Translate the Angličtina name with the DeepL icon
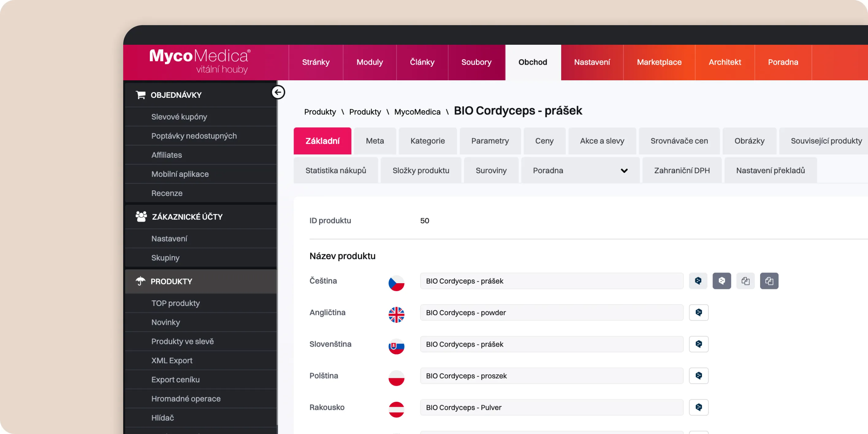The image size is (868, 434). (699, 312)
